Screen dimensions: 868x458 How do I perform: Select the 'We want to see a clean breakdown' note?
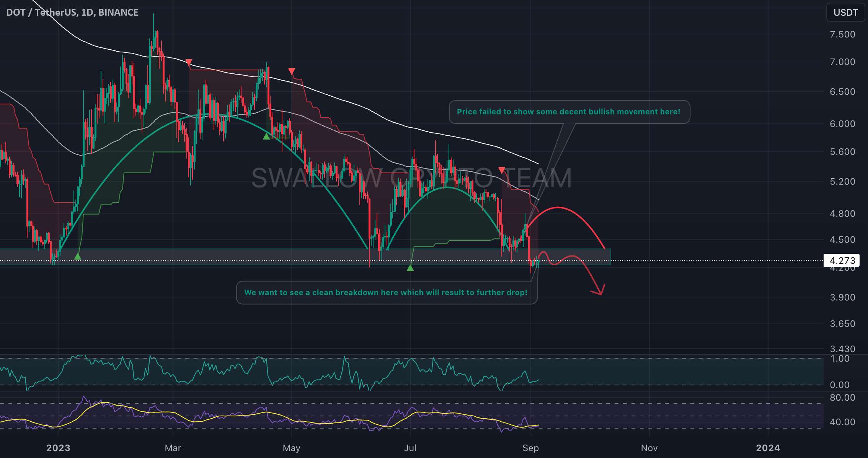tap(387, 293)
